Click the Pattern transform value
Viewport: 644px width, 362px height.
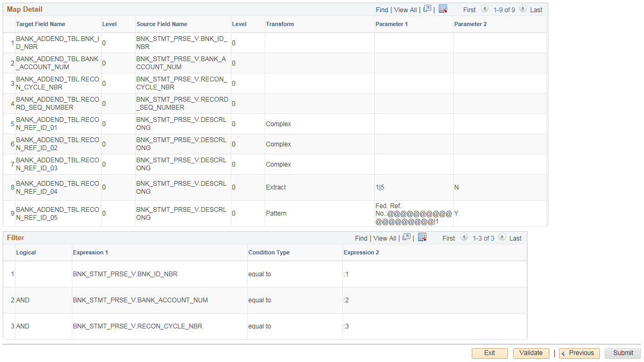point(276,213)
